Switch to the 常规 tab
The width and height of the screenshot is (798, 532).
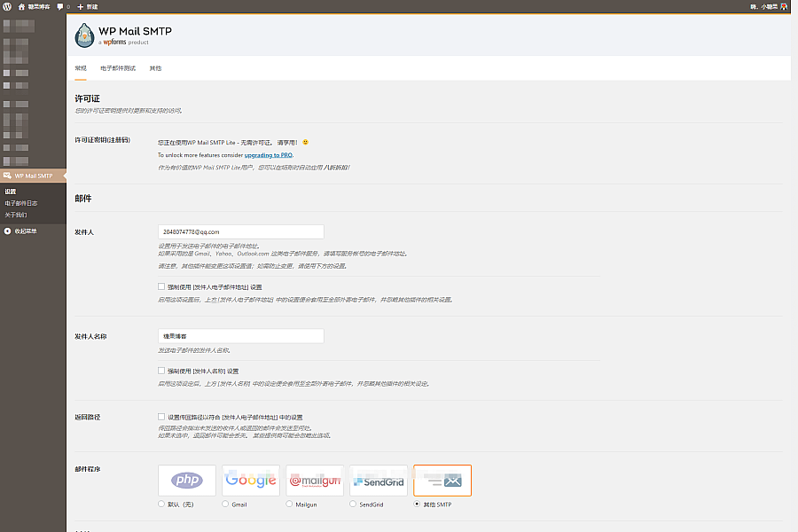point(81,68)
